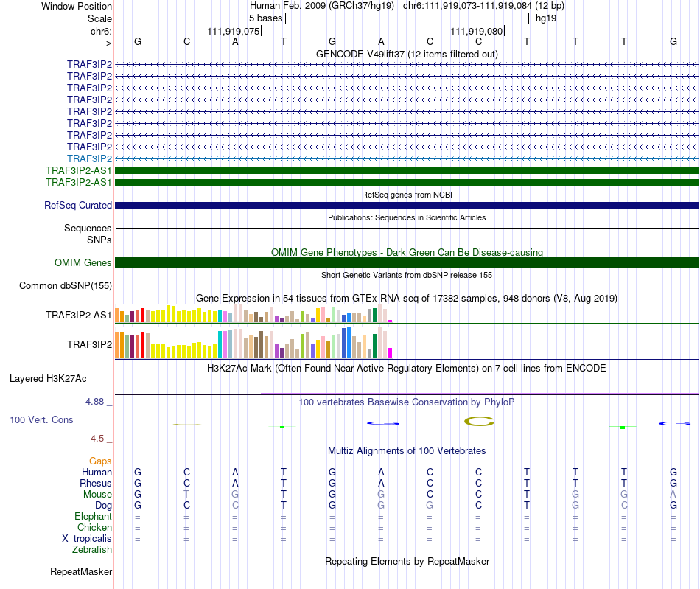Click the Scale track label
The height and width of the screenshot is (589, 700).
click(99, 18)
